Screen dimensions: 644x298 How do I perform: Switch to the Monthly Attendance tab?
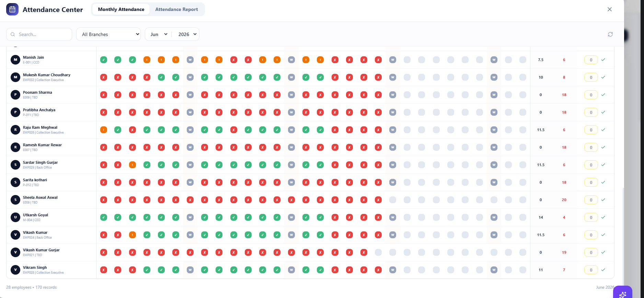click(121, 9)
